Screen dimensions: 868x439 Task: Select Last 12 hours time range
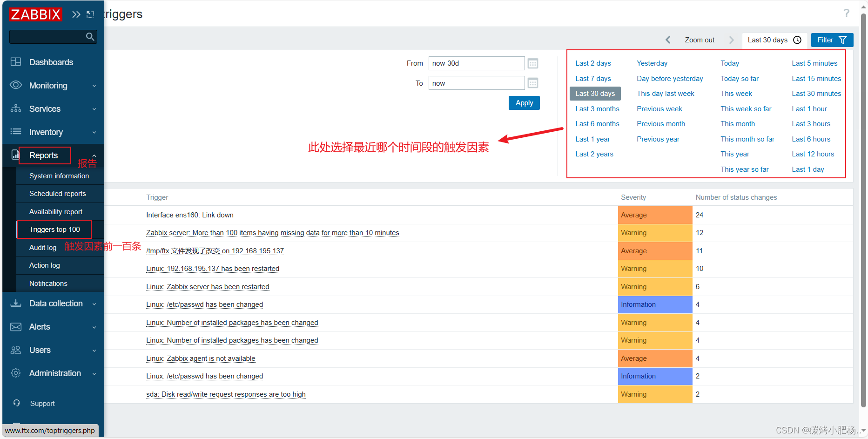[813, 154]
